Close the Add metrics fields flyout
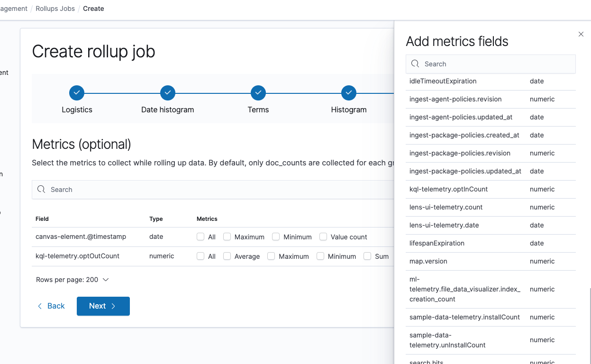 [x=581, y=34]
